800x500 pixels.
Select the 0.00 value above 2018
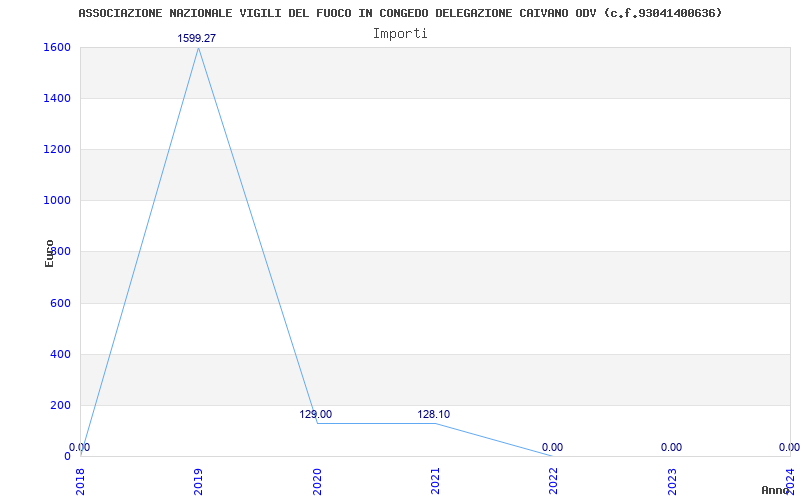(x=80, y=447)
